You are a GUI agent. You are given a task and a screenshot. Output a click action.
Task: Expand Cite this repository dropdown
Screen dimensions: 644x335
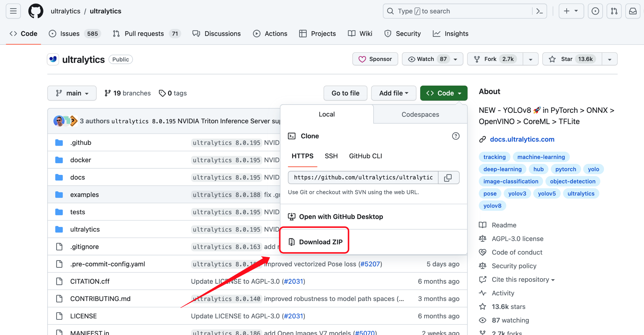523,279
